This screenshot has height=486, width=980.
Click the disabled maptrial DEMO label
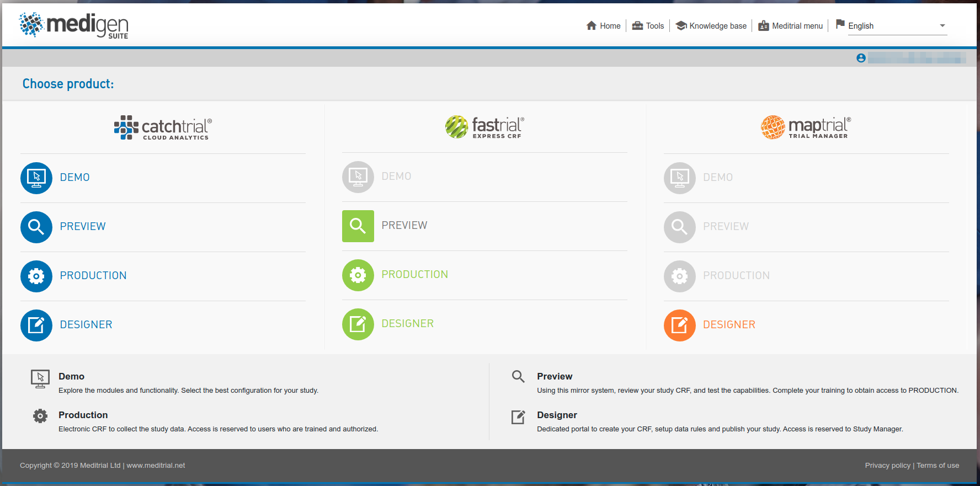tap(718, 178)
